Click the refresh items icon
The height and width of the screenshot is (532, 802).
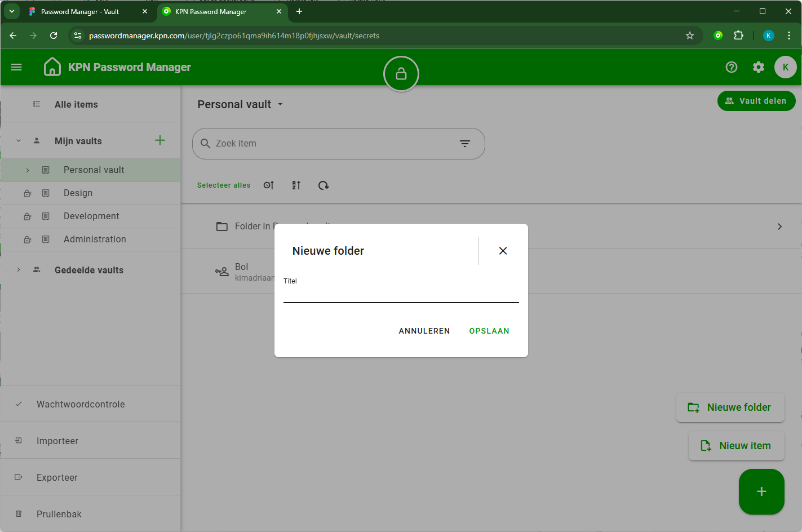point(323,185)
